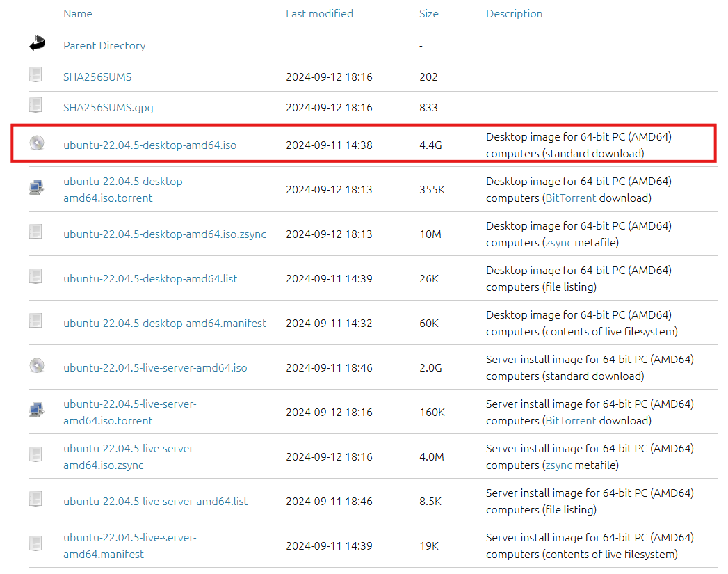Viewport: 728px width, 574px height.
Task: Follow zsync link in server zsync description
Action: 558,465
